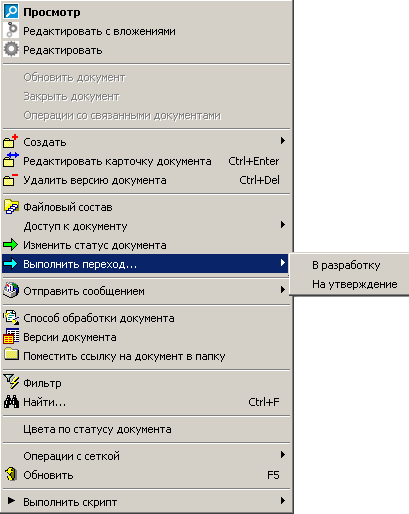Click the funnel Фильтр icon
This screenshot has width=409, height=514.
(x=11, y=382)
